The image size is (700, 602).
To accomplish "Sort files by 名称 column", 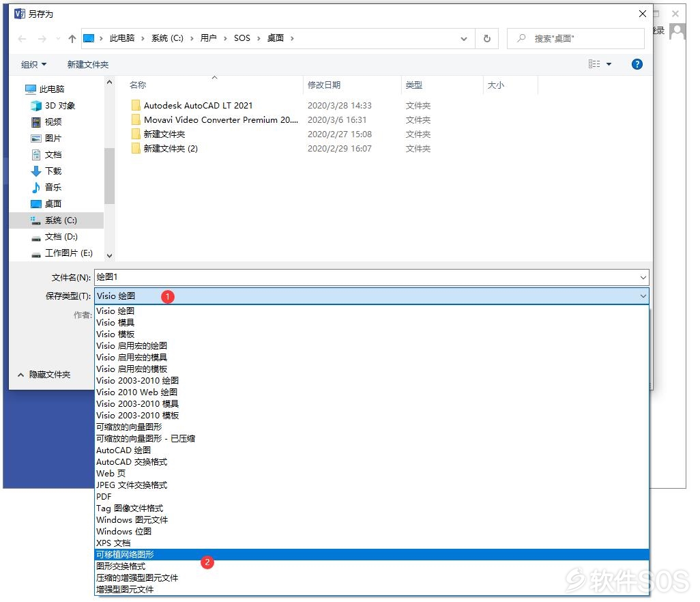I will click(x=138, y=85).
